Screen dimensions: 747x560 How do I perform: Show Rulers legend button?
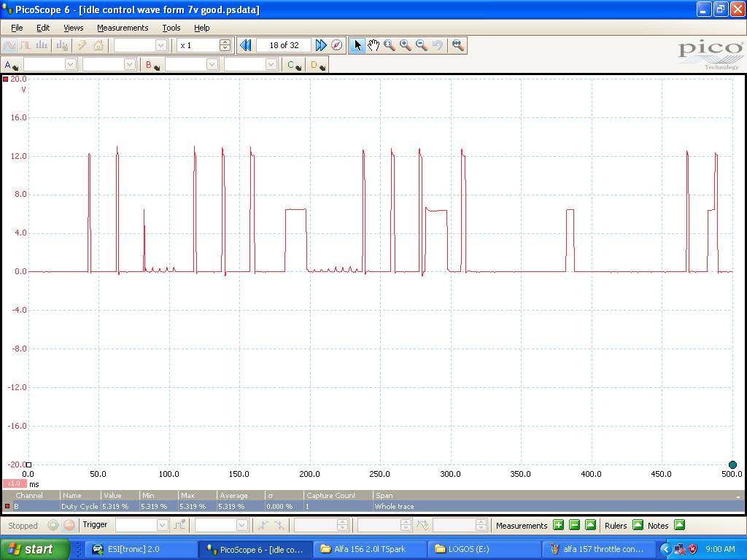(x=638, y=525)
